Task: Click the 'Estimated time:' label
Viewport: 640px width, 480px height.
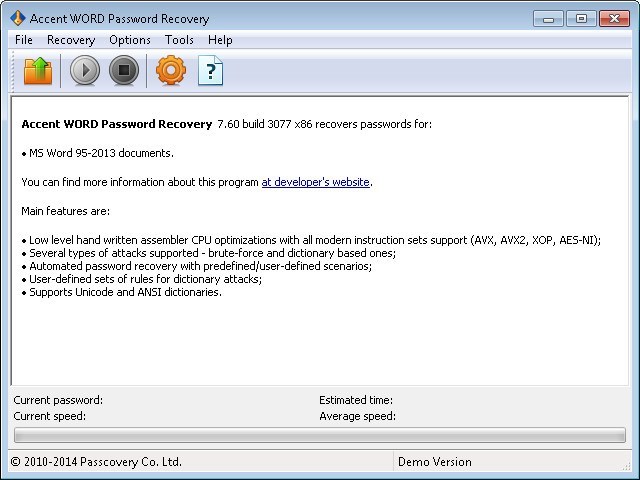Action: point(356,400)
